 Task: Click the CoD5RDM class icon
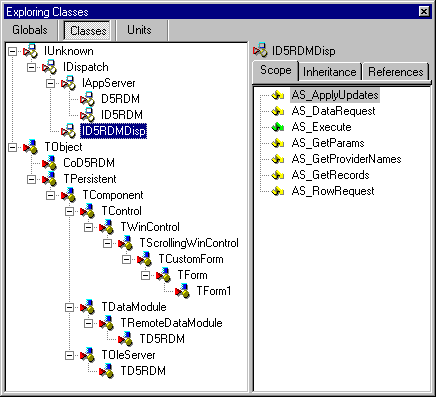pos(49,163)
